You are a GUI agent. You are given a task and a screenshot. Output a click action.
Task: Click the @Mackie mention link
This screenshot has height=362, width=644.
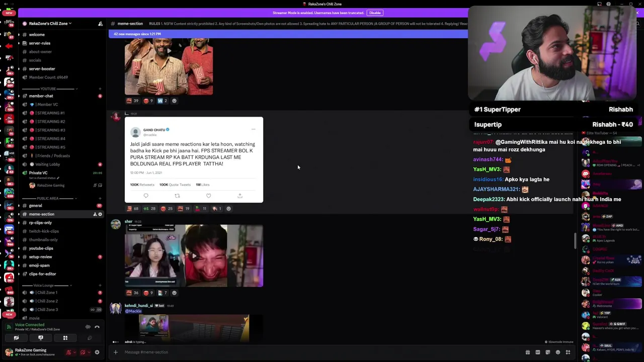(133, 311)
